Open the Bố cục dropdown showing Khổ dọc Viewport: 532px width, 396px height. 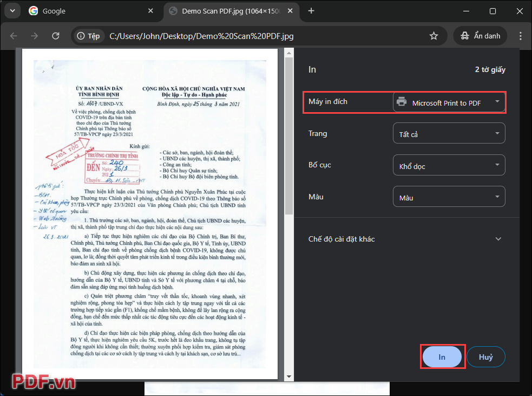(449, 165)
